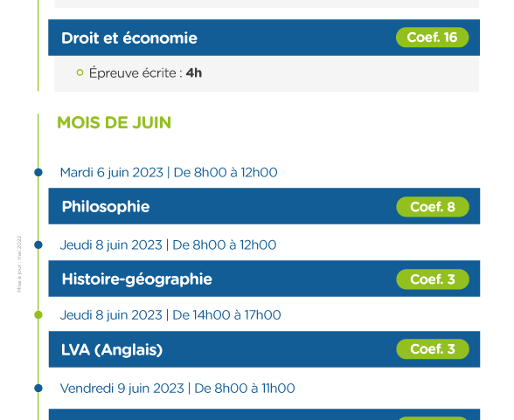Click the green bullet before Épreuve écrite
Viewport: 514px width, 420px height.
tap(80, 72)
